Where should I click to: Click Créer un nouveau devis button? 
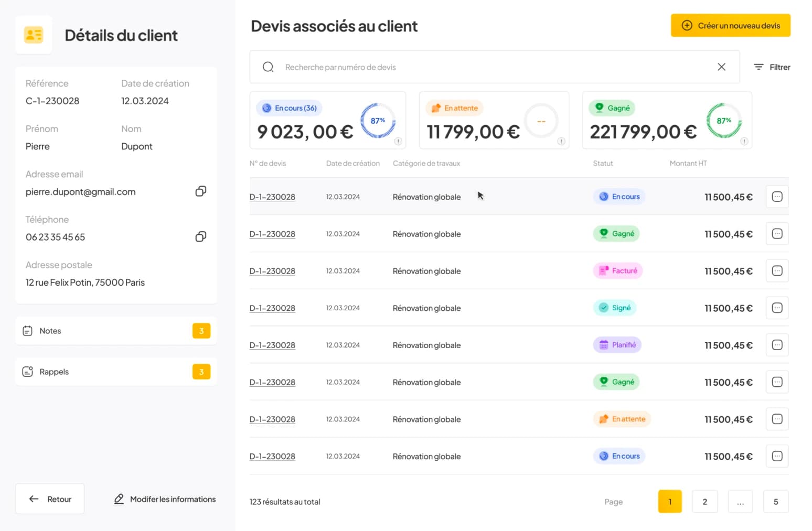point(730,26)
